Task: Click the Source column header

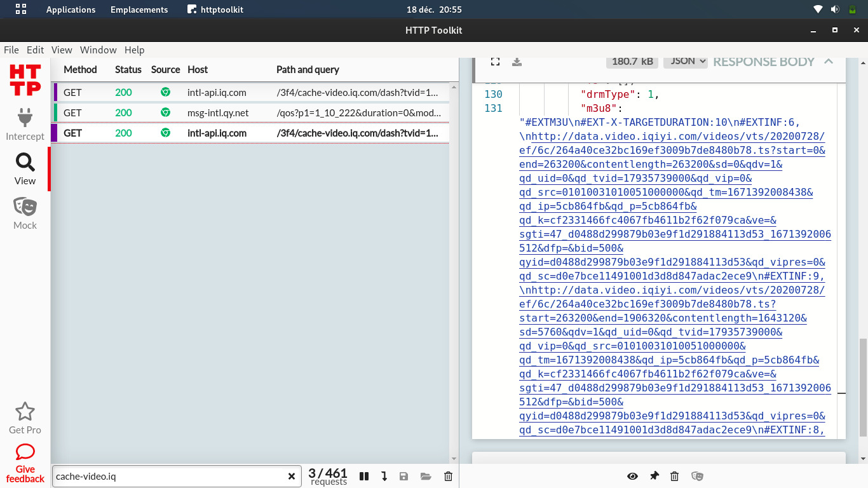Action: (166, 70)
